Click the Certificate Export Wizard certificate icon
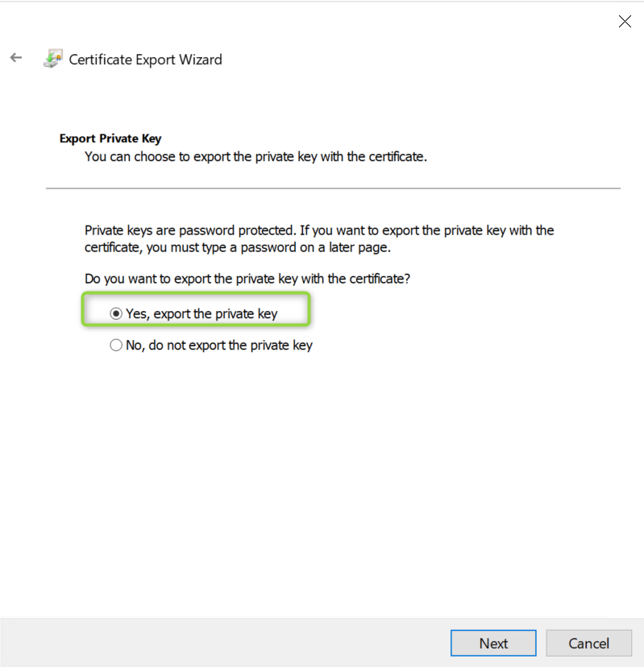Image resolution: width=644 pixels, height=667 pixels. 52,59
